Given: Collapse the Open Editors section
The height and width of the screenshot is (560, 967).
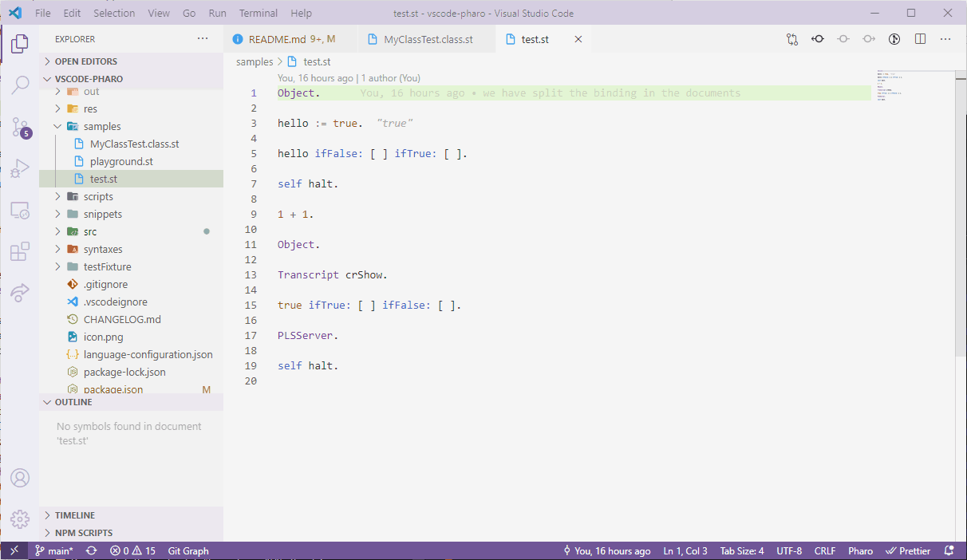Looking at the screenshot, I should click(x=131, y=61).
